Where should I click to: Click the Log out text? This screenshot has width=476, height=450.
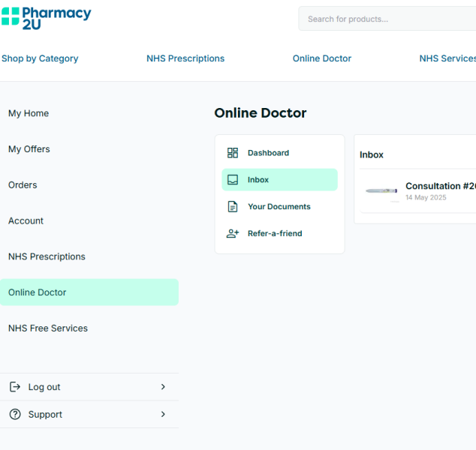44,387
